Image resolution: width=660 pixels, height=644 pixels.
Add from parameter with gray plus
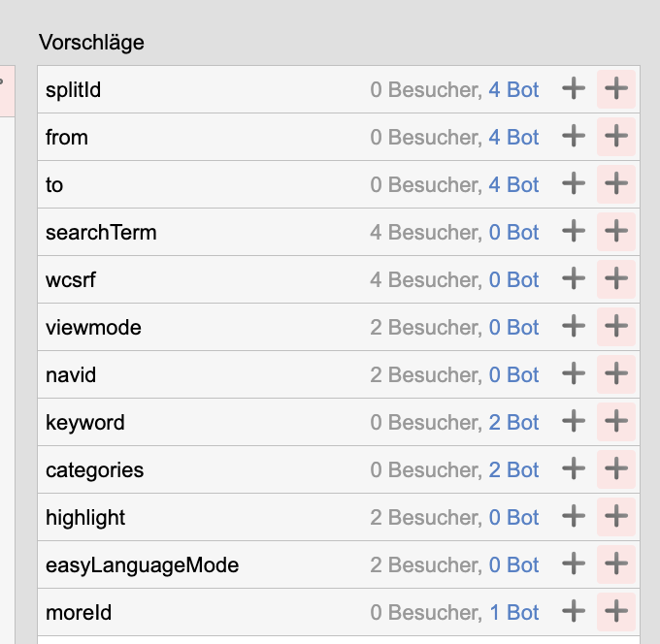(574, 137)
